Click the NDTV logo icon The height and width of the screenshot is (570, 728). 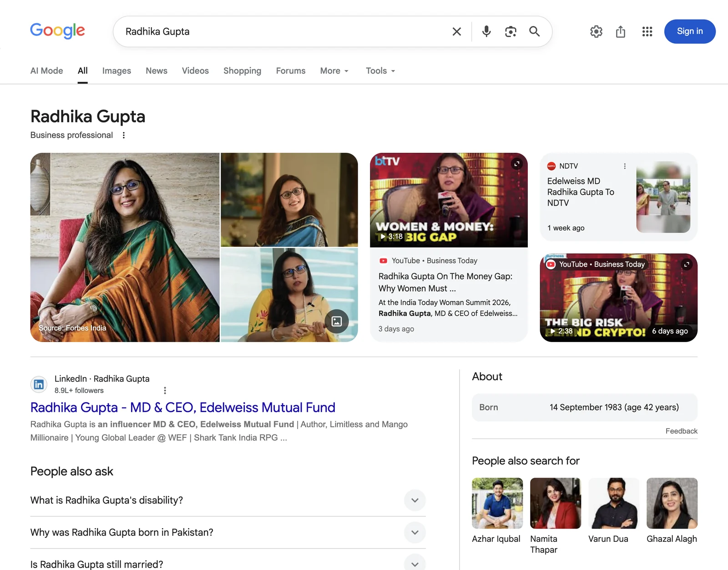(551, 166)
